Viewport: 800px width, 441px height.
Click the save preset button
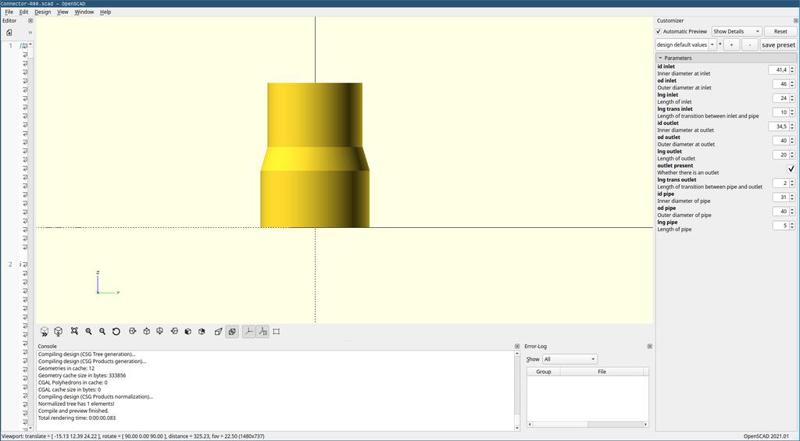point(778,45)
